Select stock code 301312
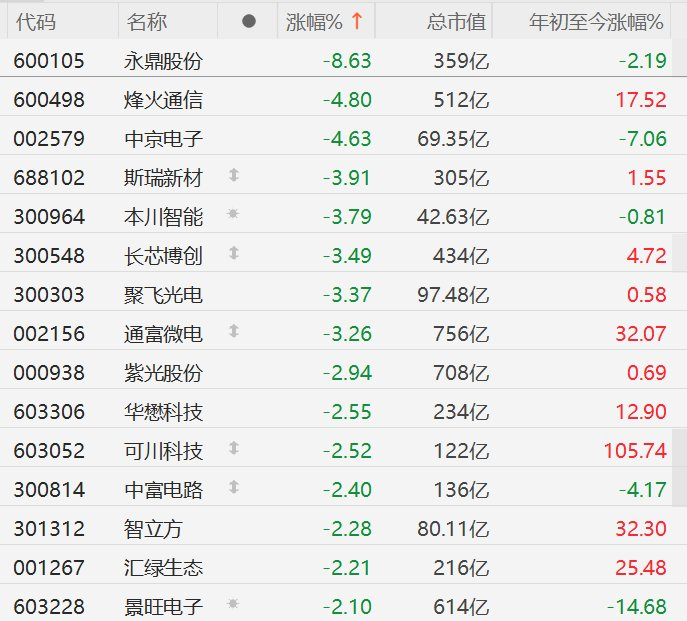The image size is (687, 621). point(49,529)
